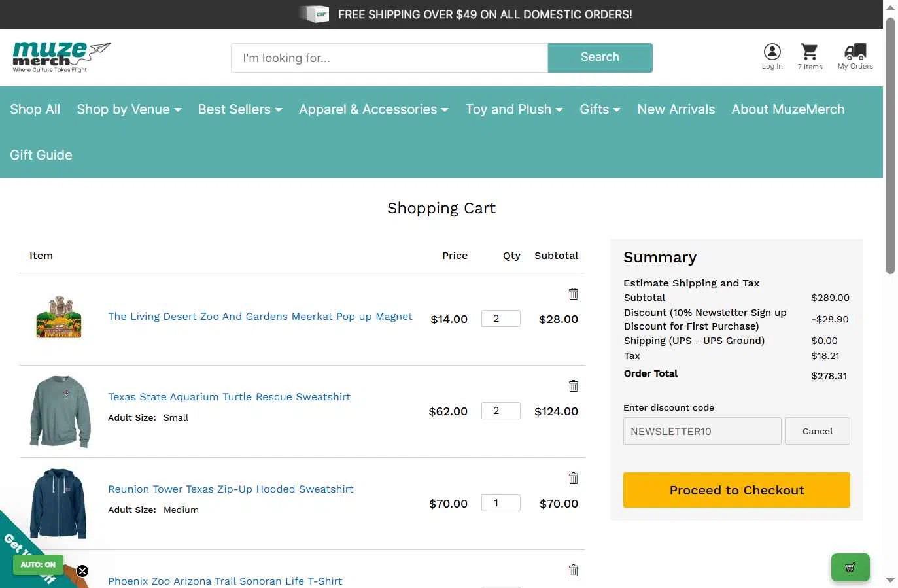The height and width of the screenshot is (588, 898).
Task: Click the $289.00 subtotal value
Action: (830, 298)
